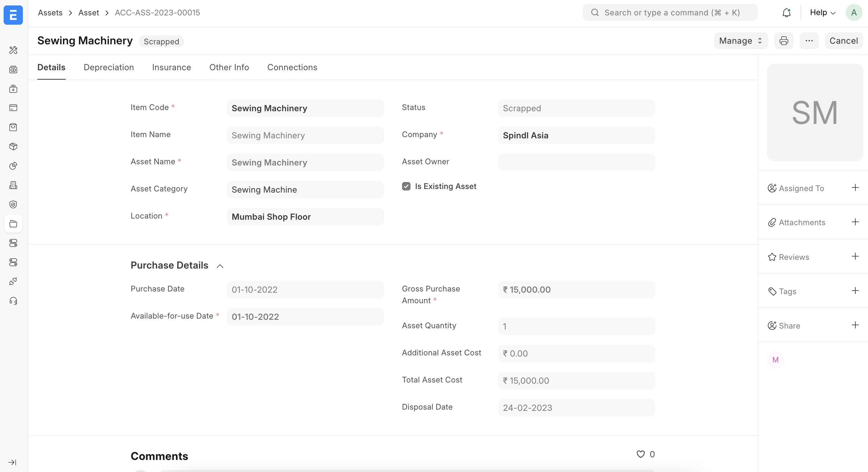The width and height of the screenshot is (868, 472).
Task: Switch to the Depreciation tab
Action: coord(108,68)
